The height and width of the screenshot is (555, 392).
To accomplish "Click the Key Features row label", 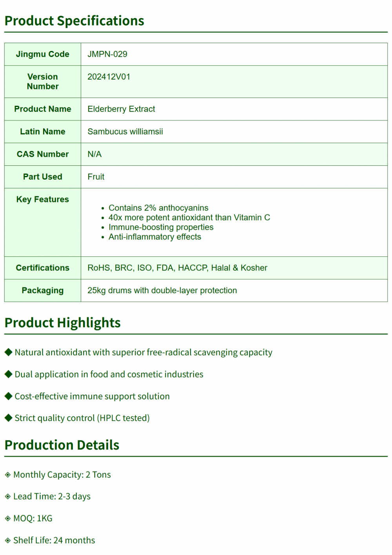I will [x=42, y=200].
